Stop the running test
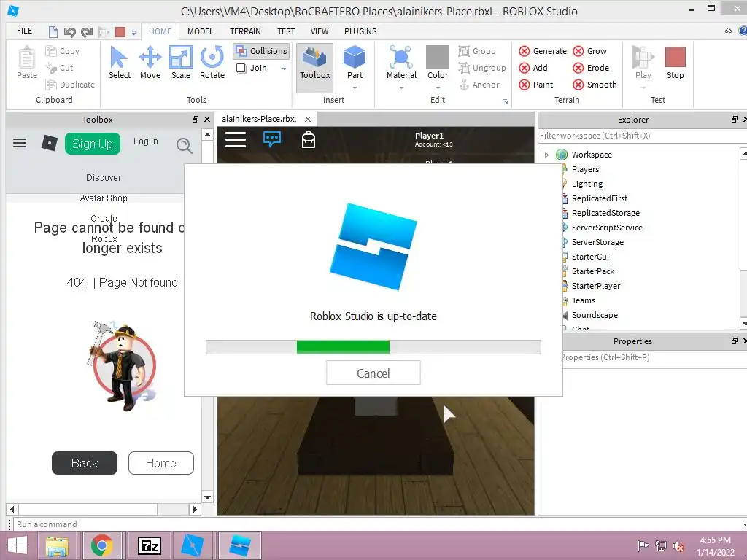747x560 pixels. click(675, 63)
